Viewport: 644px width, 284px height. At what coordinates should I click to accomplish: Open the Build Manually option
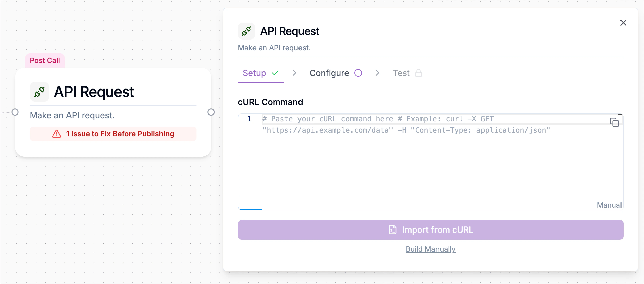pyautogui.click(x=430, y=249)
